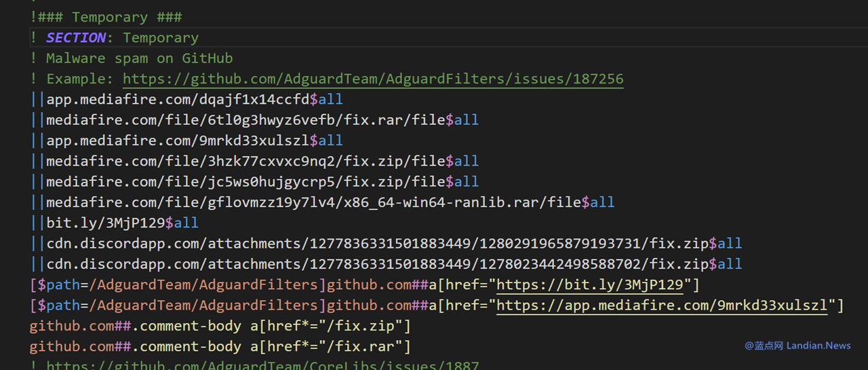Image resolution: width=868 pixels, height=370 pixels.
Task: Open the AdguardFilters issues/187256 link
Action: [x=372, y=79]
